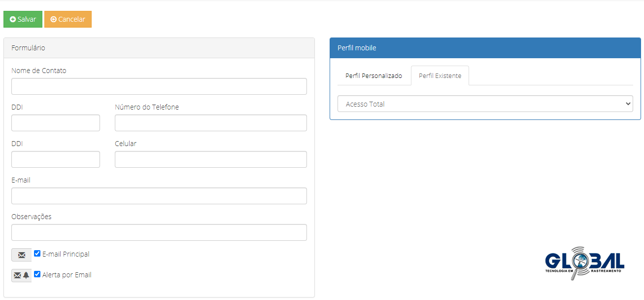This screenshot has width=644, height=300.
Task: Click the plus icon on Salvar
Action: click(13, 19)
